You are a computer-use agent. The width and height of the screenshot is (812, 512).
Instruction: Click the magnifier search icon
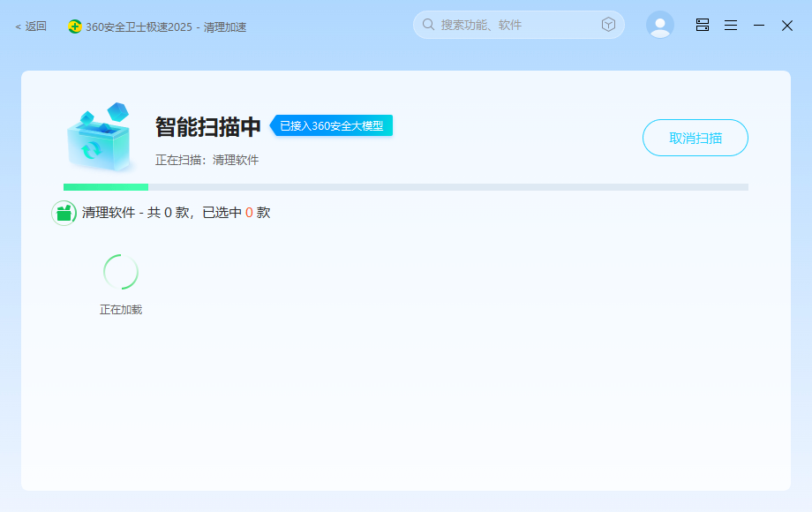428,25
